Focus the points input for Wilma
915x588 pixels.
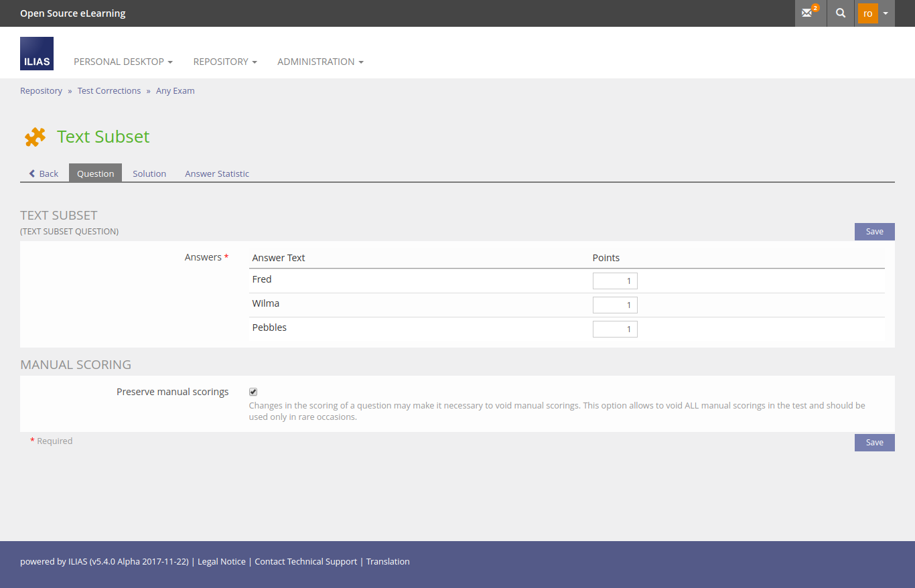pos(615,305)
